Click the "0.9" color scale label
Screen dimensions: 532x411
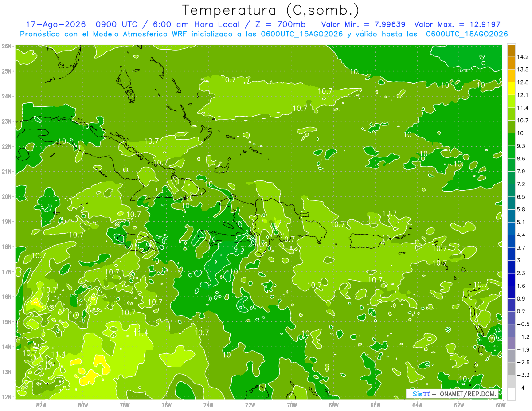(521, 298)
